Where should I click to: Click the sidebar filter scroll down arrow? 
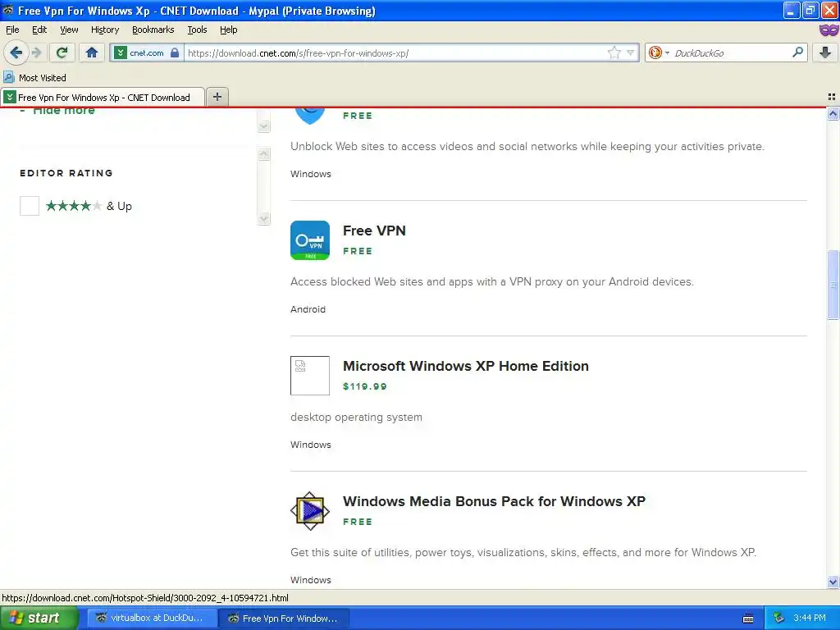point(263,218)
